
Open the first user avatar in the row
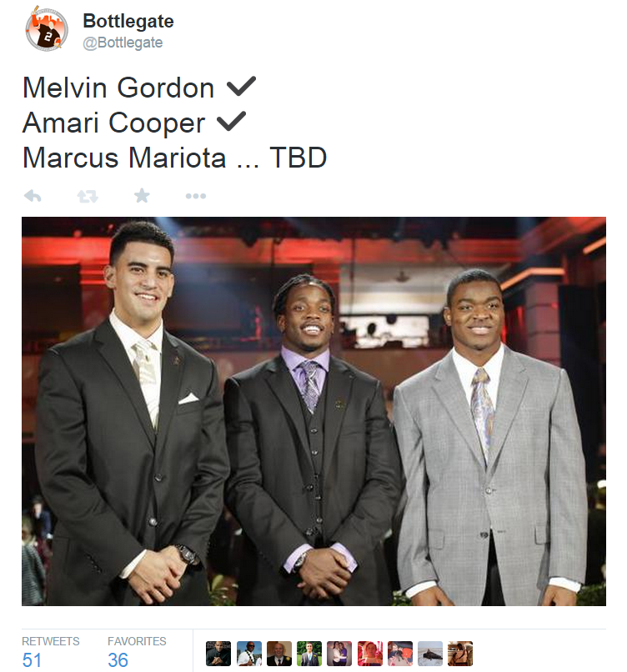coord(218,654)
